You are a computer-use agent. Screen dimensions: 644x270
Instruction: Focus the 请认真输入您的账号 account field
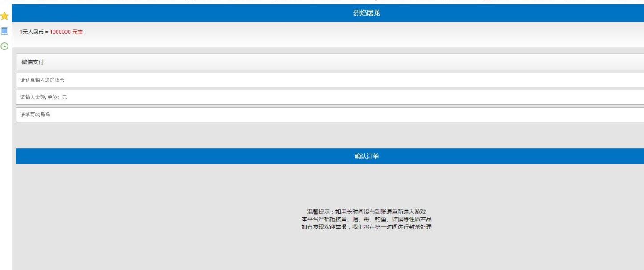330,80
